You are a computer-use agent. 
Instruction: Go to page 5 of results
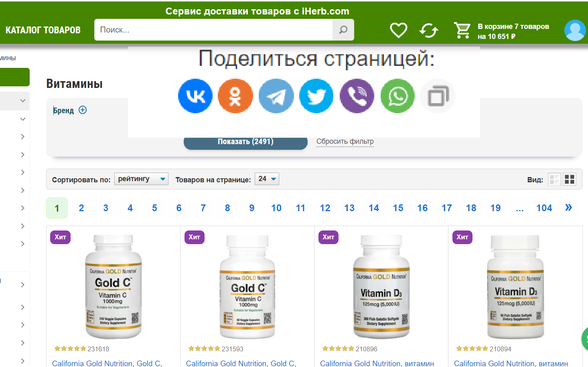tap(154, 208)
